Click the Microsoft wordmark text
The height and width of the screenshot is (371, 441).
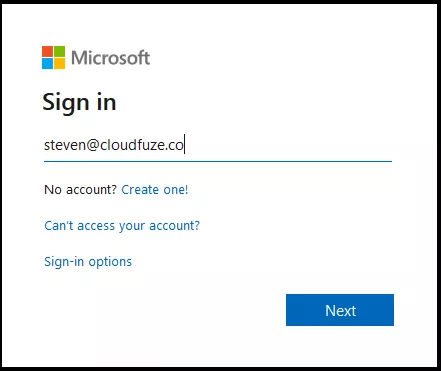pos(111,58)
